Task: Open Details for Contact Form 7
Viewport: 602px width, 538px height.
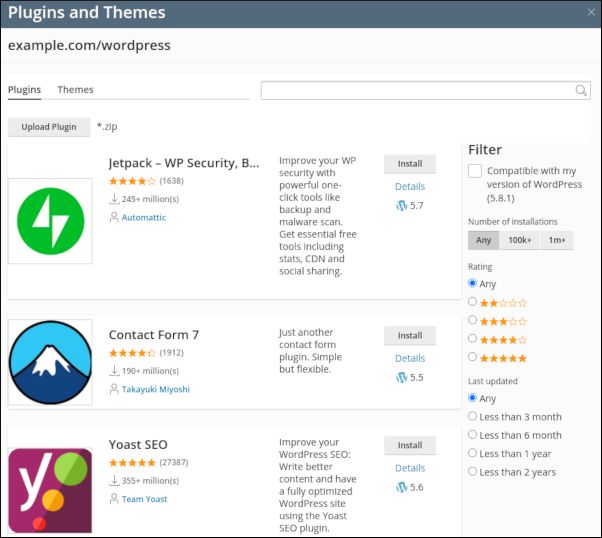Action: pyautogui.click(x=410, y=359)
